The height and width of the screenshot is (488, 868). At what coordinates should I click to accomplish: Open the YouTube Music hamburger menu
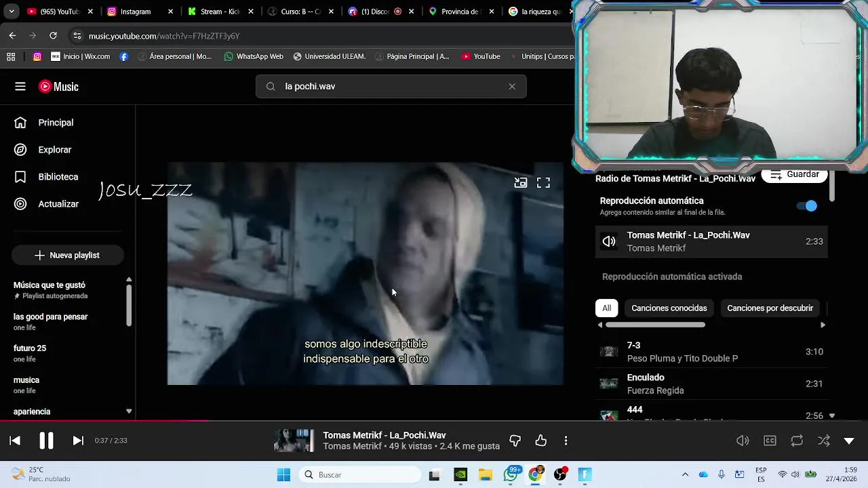(x=20, y=86)
